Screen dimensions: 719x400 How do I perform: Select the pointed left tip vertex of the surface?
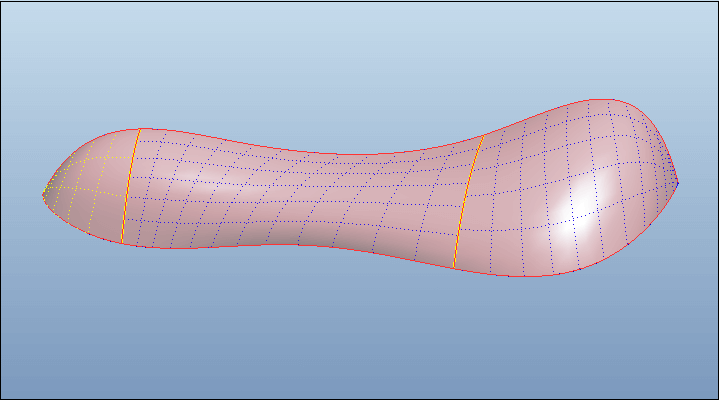[43, 194]
